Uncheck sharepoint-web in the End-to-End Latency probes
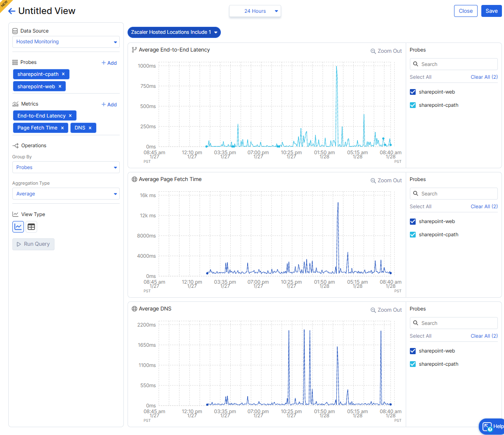Viewport: 504px width, 435px height. tap(413, 92)
